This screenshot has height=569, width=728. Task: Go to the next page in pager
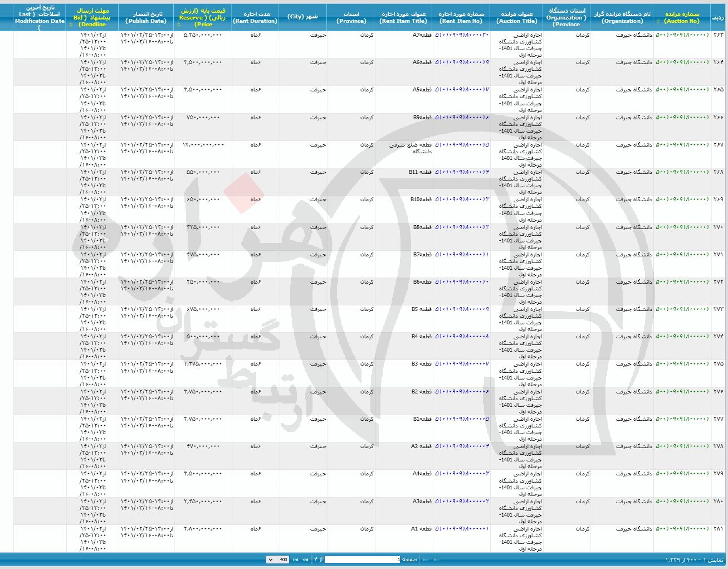click(305, 560)
